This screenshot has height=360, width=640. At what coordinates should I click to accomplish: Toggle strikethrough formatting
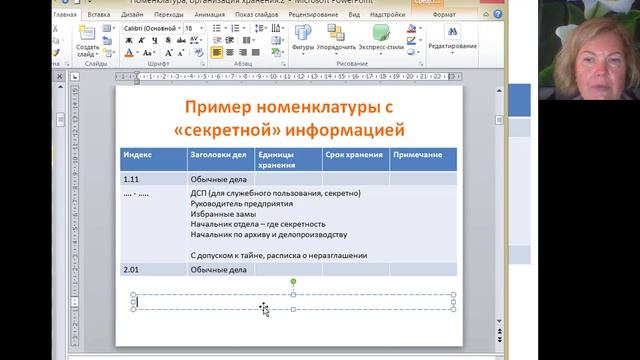(x=181, y=40)
